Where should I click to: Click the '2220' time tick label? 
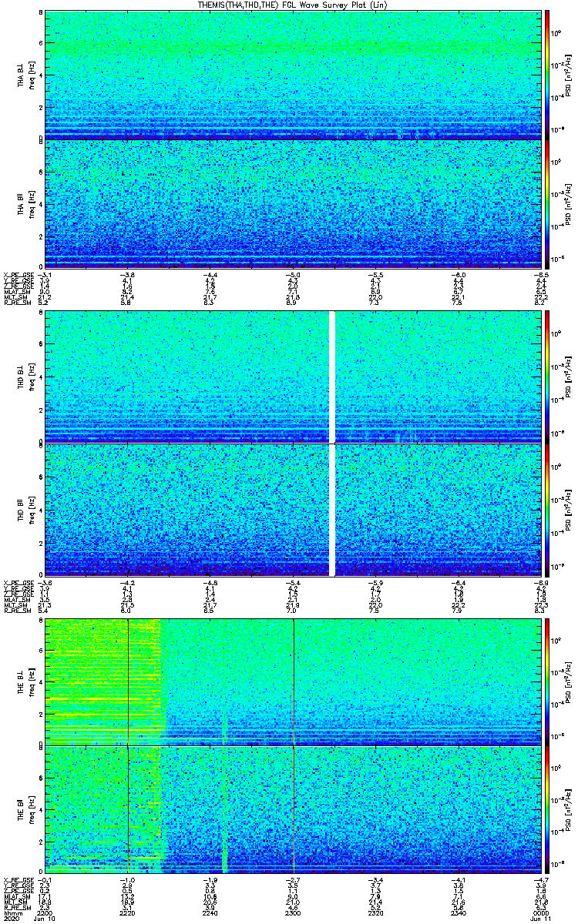pyautogui.click(x=127, y=913)
